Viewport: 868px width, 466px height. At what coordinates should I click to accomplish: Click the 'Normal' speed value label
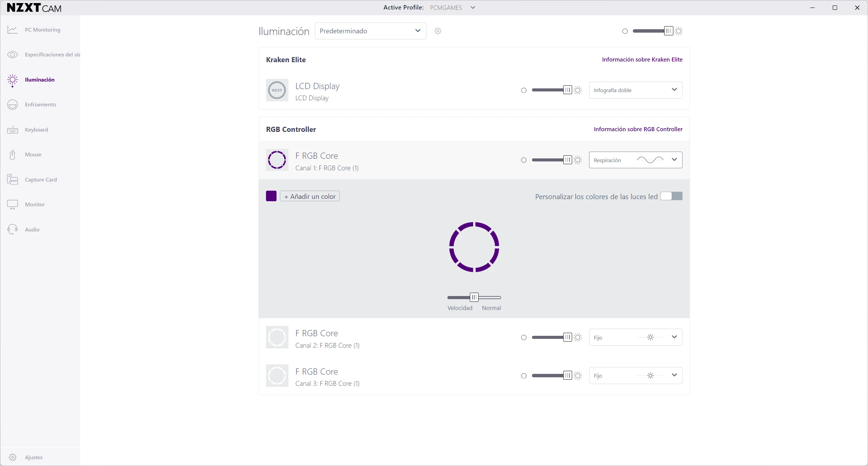(491, 308)
